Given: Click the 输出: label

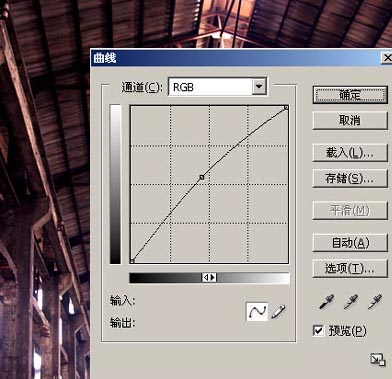Looking at the screenshot, I should tap(122, 322).
